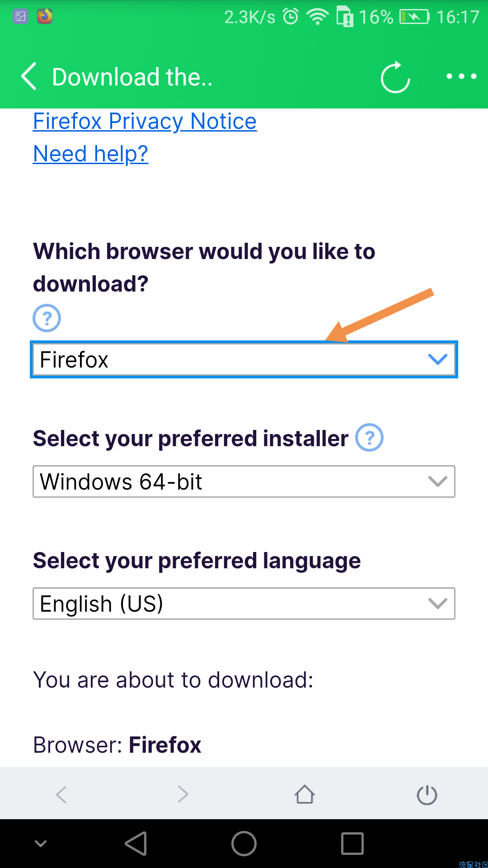Screen dimensions: 488x868
Task: Open the three-dot more options menu
Action: 461,76
